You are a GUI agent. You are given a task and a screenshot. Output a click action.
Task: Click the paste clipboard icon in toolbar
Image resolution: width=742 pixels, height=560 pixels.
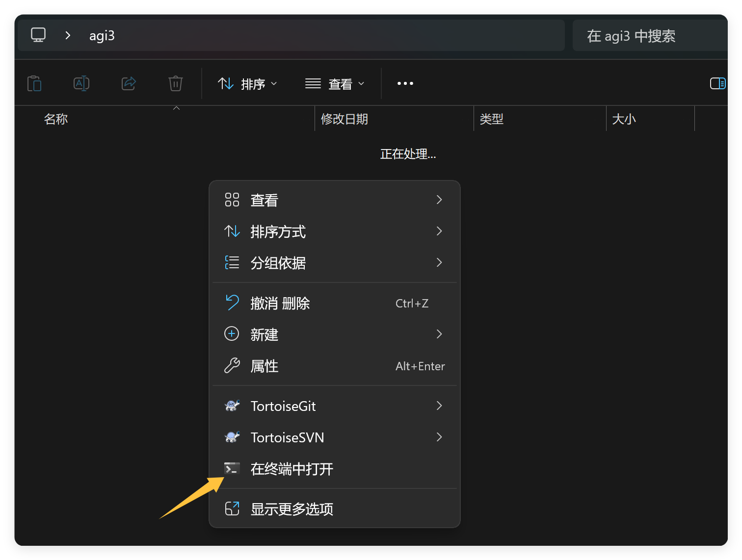click(x=34, y=84)
